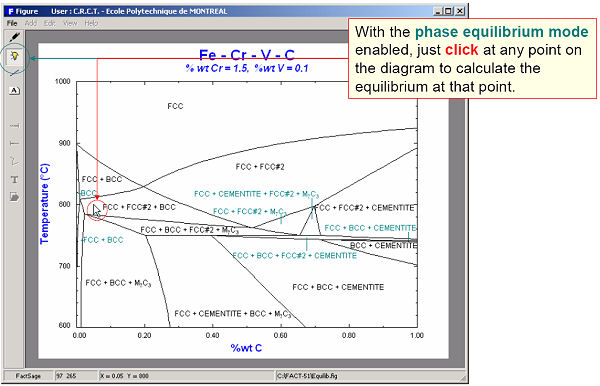Click the circled point near FCC + FCC#2 + BCC
The height and width of the screenshot is (386, 600).
(96, 210)
